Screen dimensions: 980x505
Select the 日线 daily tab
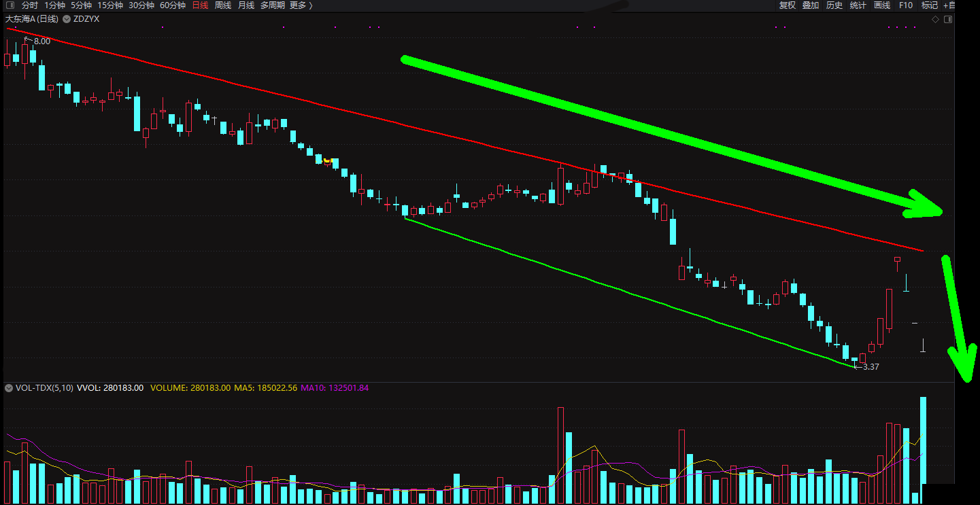click(x=200, y=5)
